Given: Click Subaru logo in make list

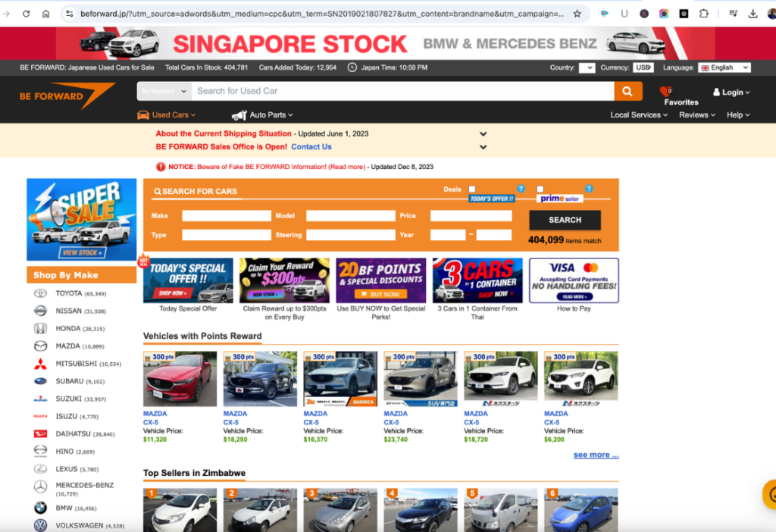Looking at the screenshot, I should pyautogui.click(x=40, y=381).
